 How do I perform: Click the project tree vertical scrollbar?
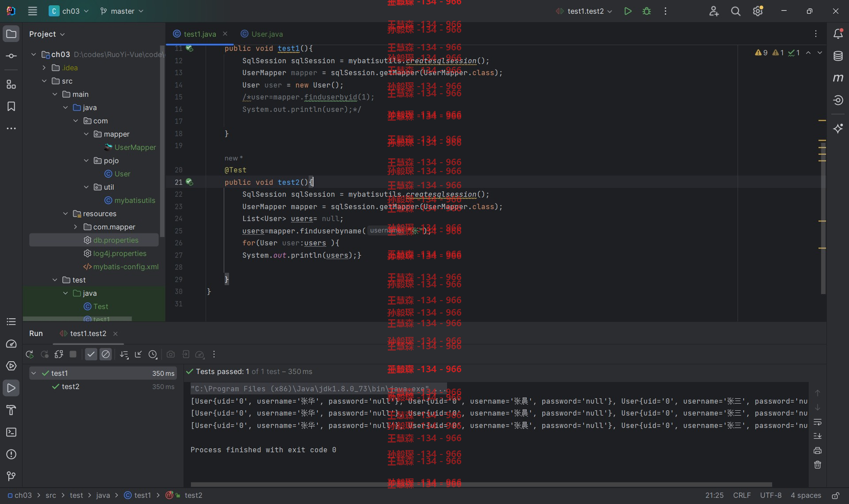coord(162,141)
